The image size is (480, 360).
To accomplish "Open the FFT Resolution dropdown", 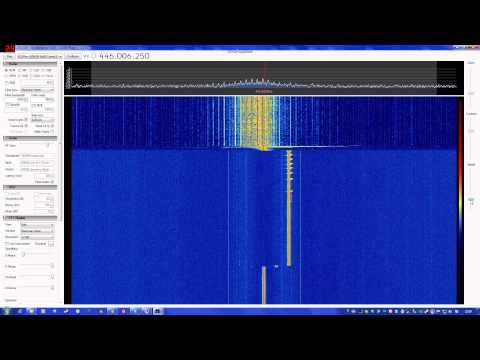I will (37, 237).
